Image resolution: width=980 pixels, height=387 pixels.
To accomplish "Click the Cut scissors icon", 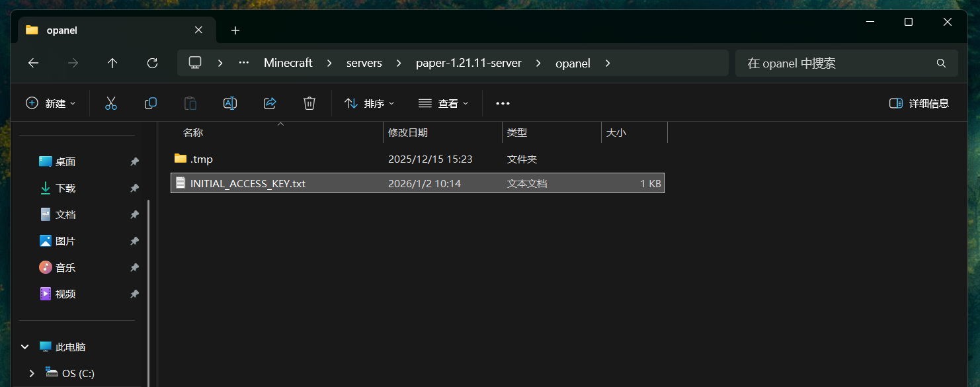I will [111, 103].
